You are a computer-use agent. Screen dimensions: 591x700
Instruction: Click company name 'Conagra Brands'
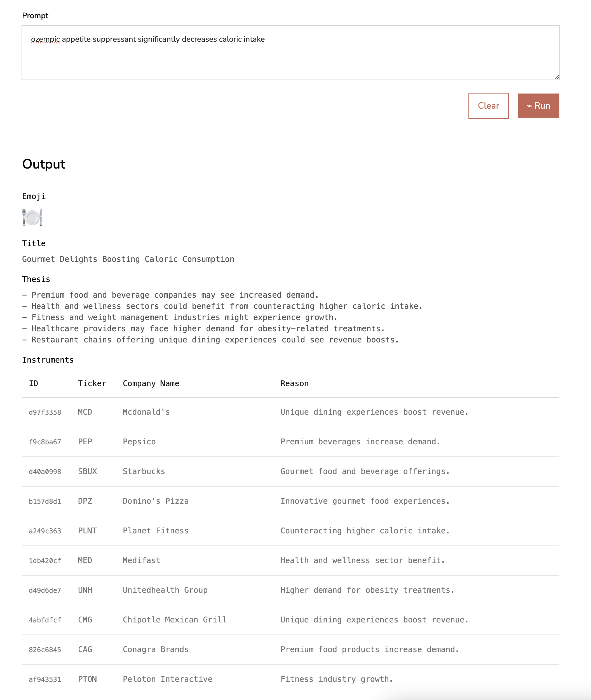pyautogui.click(x=156, y=649)
